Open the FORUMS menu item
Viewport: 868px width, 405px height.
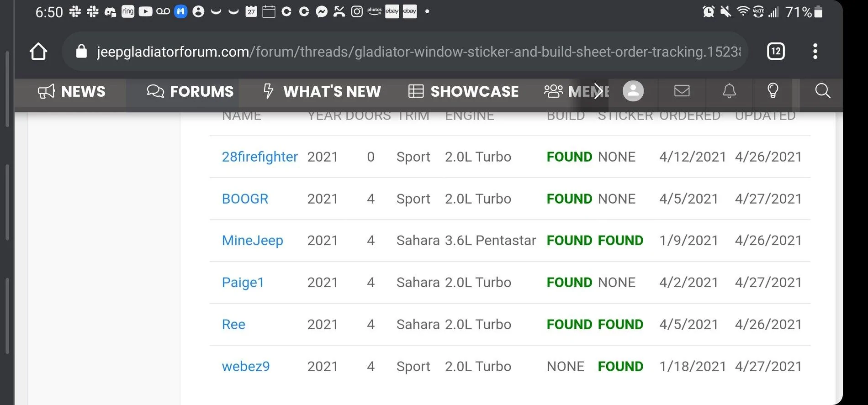(x=190, y=91)
